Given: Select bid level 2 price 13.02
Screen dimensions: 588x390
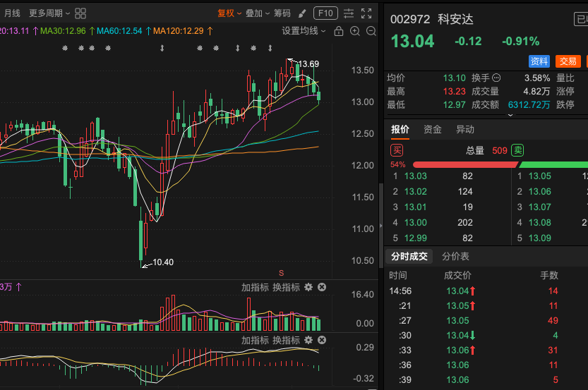Looking at the screenshot, I should click(416, 191).
